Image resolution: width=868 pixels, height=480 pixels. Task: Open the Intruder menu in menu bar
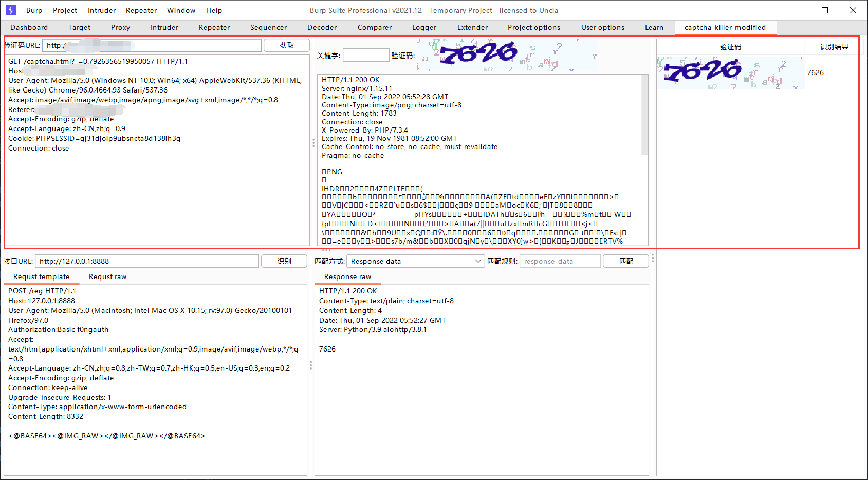pyautogui.click(x=102, y=10)
